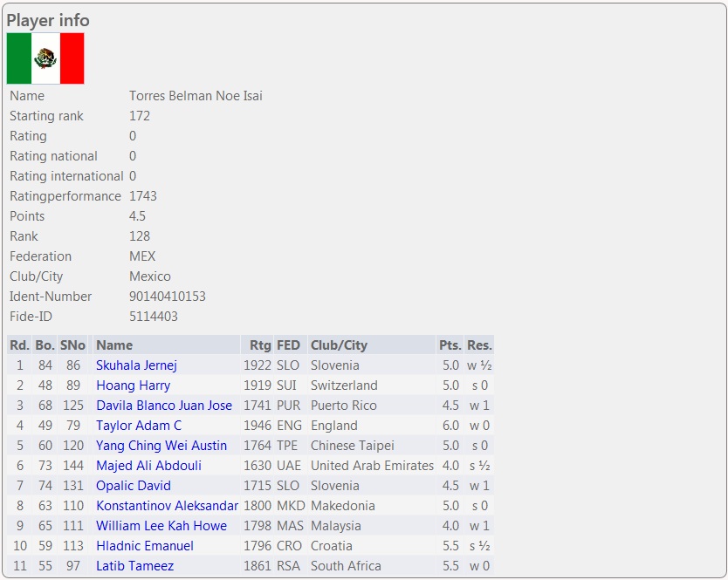Click the Mexico flag image
This screenshot has height=580, width=728.
(x=45, y=58)
